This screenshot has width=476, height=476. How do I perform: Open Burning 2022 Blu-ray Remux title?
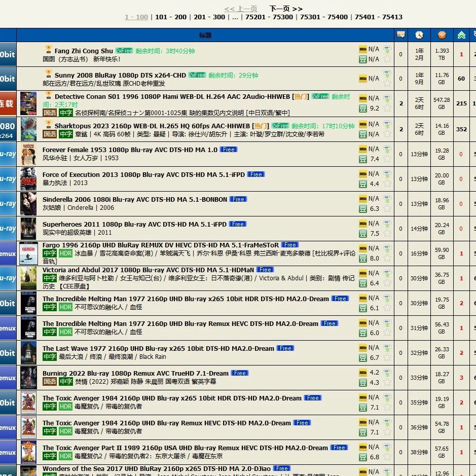(x=135, y=374)
